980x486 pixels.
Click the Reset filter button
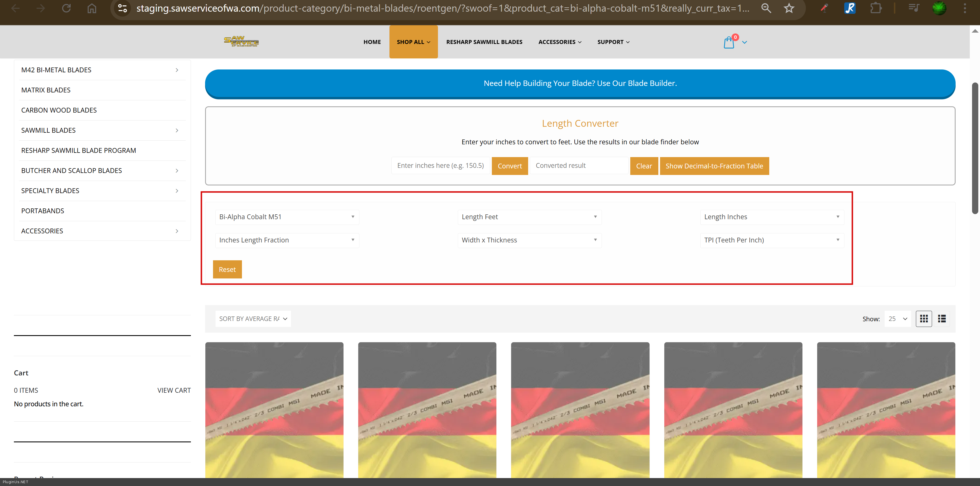[x=227, y=269]
